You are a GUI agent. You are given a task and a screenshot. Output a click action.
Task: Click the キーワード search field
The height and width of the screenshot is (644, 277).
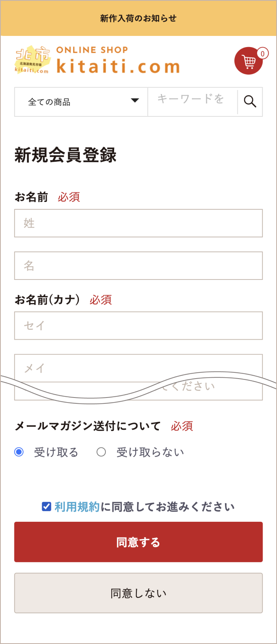pyautogui.click(x=193, y=102)
